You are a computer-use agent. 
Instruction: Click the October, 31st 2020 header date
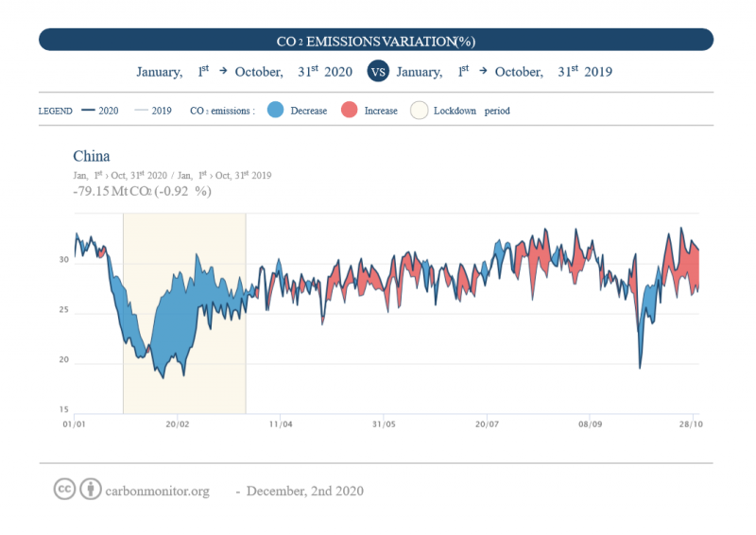(x=294, y=72)
